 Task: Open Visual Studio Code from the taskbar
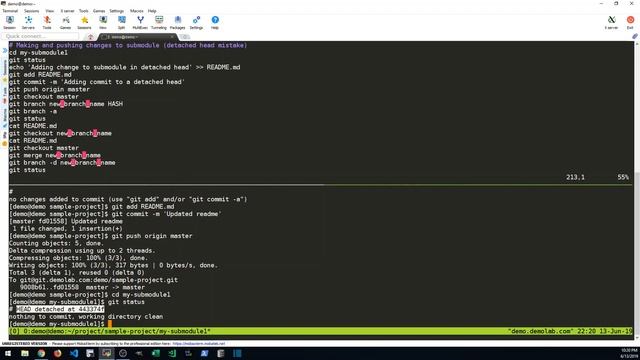(x=74, y=353)
